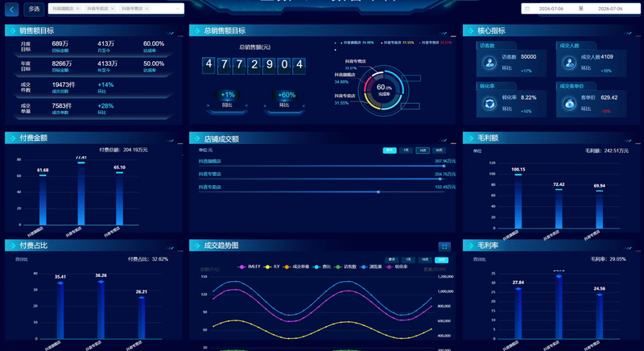Click the calendar icon in date range field

pos(527,9)
